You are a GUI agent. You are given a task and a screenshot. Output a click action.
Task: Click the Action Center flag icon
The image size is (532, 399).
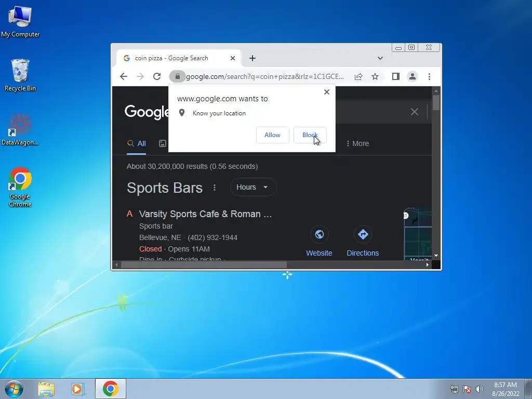[x=467, y=389]
